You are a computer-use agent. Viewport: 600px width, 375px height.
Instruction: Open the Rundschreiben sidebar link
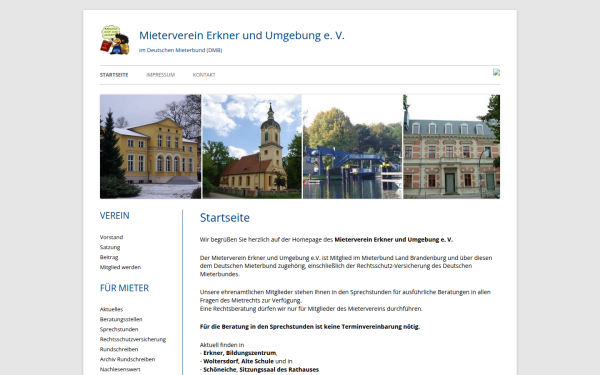119,349
